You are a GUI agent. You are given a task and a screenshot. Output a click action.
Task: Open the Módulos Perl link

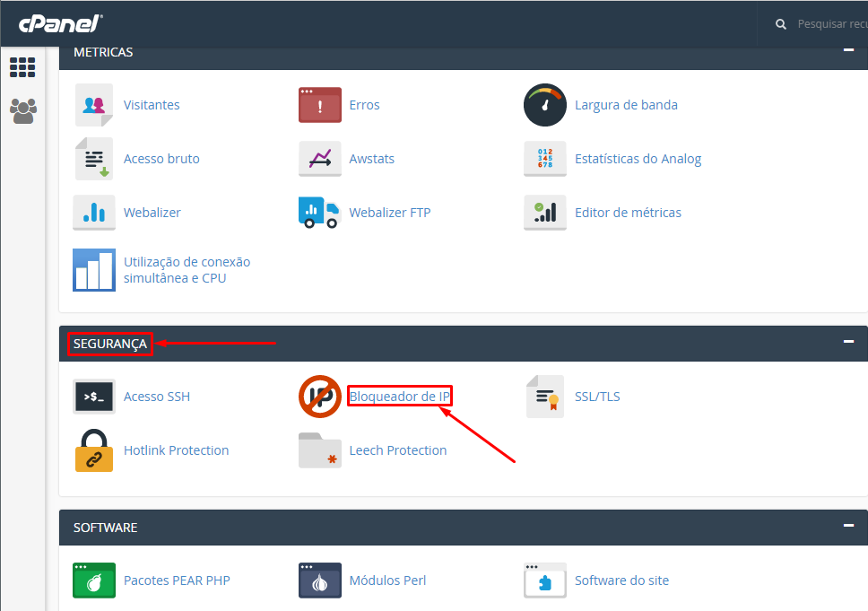[x=387, y=580]
